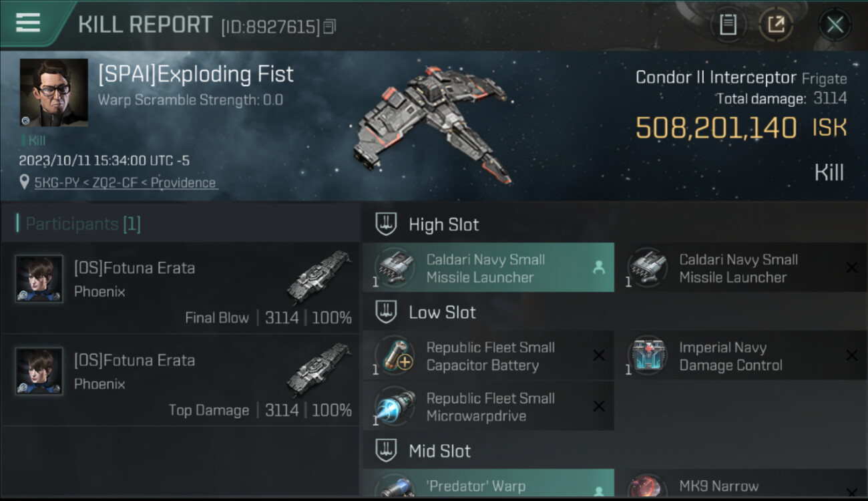Open the Top Damage participant row

pos(180,380)
